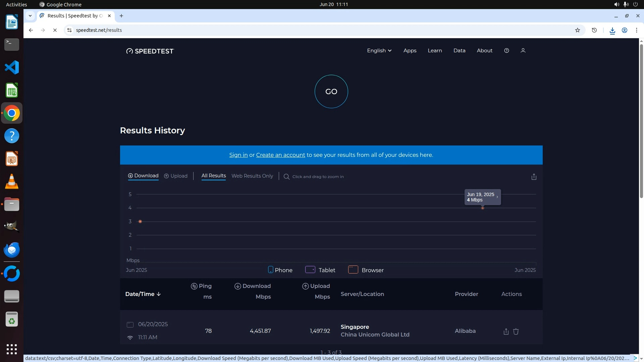Image resolution: width=644 pixels, height=362 pixels.
Task: Select the Web Results Only tab
Action: pyautogui.click(x=252, y=176)
